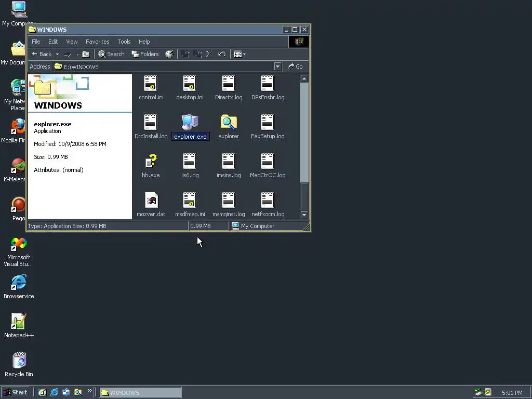Select the hh.exe help icon
Viewport: 532px width, 399px height.
151,162
